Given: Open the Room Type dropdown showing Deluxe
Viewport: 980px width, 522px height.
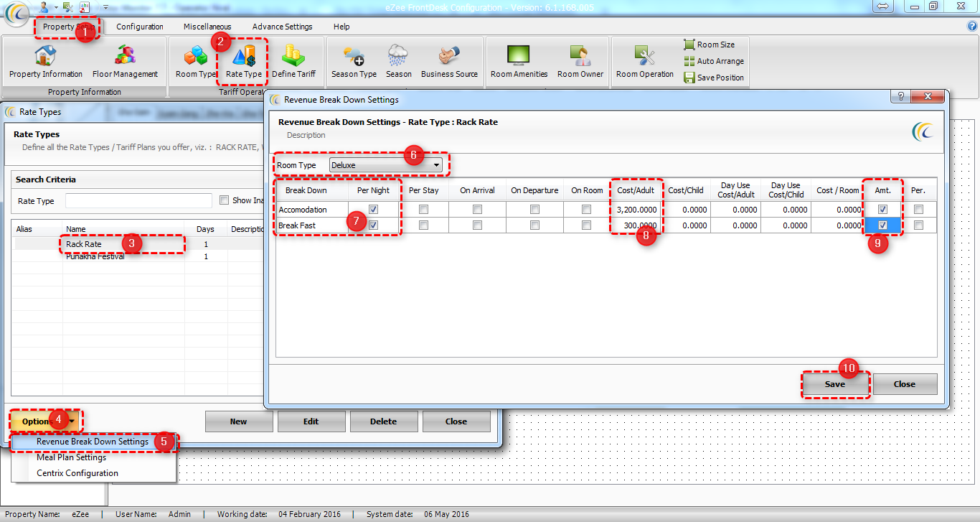Looking at the screenshot, I should pyautogui.click(x=386, y=165).
